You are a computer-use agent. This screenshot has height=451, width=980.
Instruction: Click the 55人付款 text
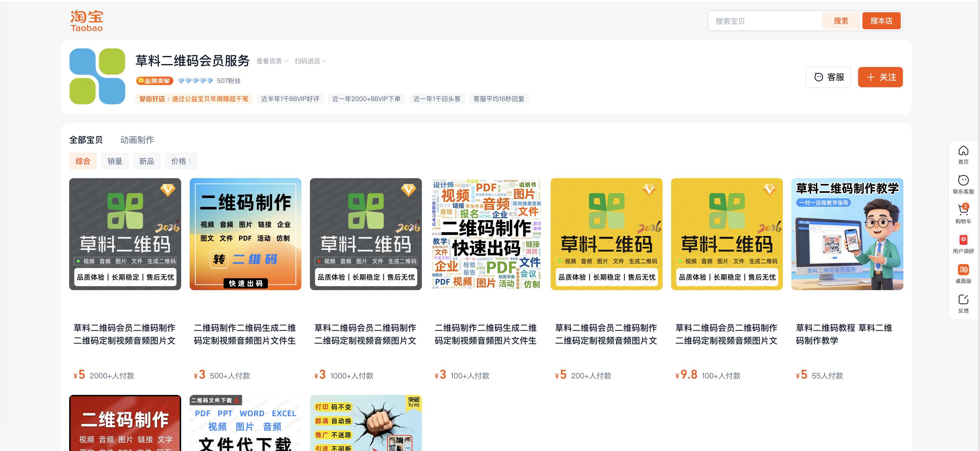pyautogui.click(x=828, y=376)
